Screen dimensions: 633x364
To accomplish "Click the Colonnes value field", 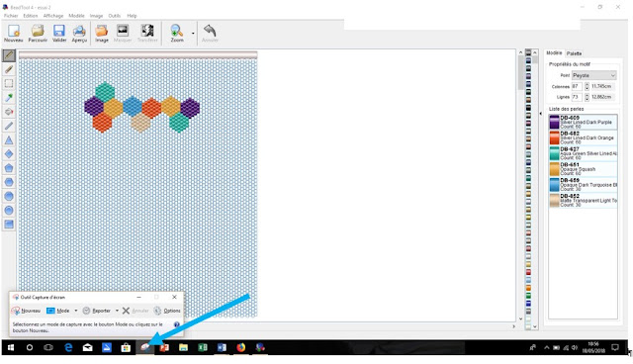I will tap(578, 86).
